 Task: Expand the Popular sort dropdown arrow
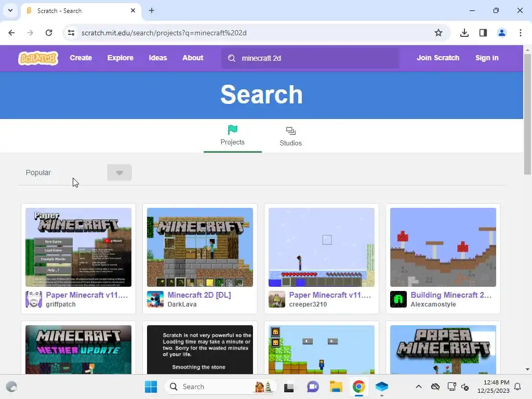(119, 172)
